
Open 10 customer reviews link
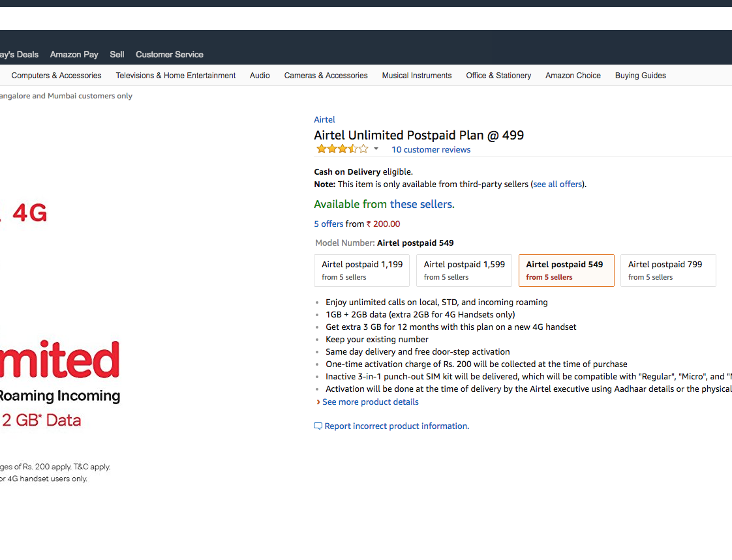click(x=431, y=150)
